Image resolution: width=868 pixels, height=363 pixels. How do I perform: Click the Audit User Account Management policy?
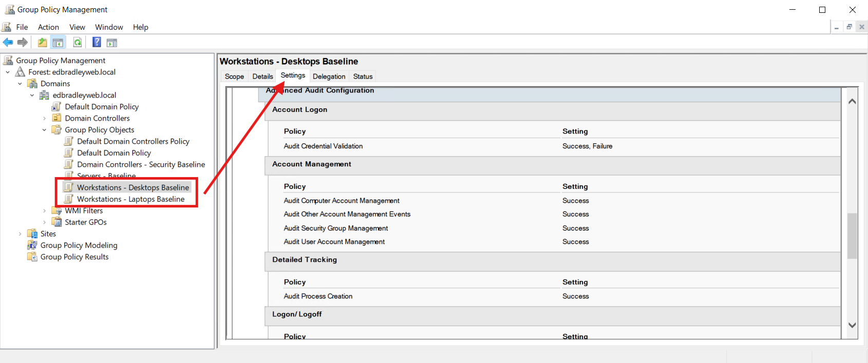[334, 242]
